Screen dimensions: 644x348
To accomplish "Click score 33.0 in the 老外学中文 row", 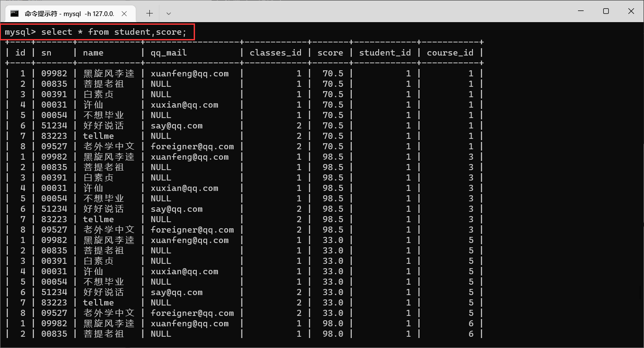I will (333, 313).
